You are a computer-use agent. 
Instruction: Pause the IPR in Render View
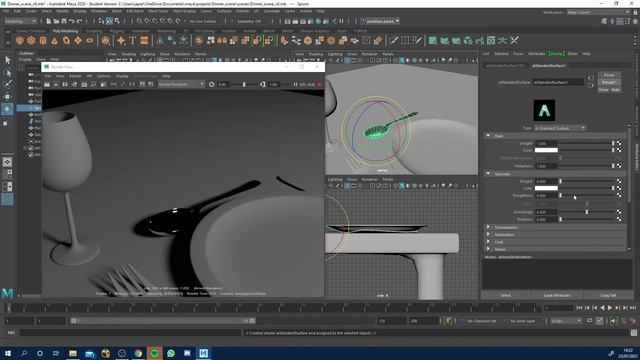295,84
